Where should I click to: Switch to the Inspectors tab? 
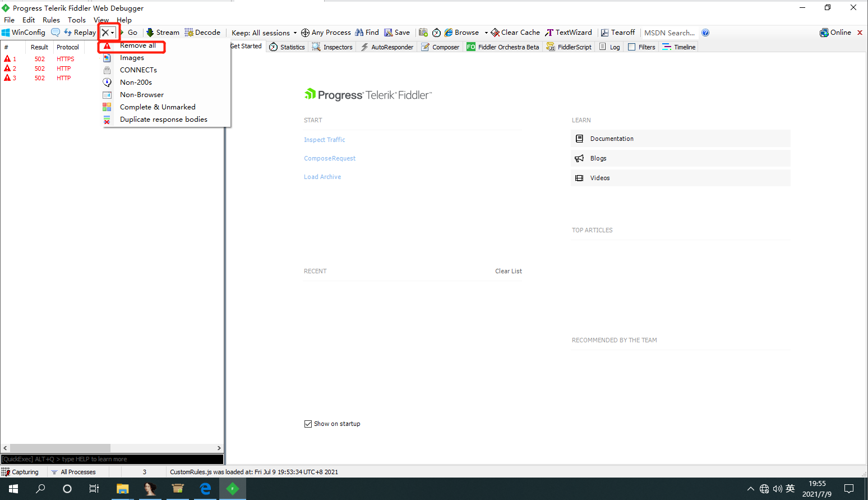(x=333, y=47)
